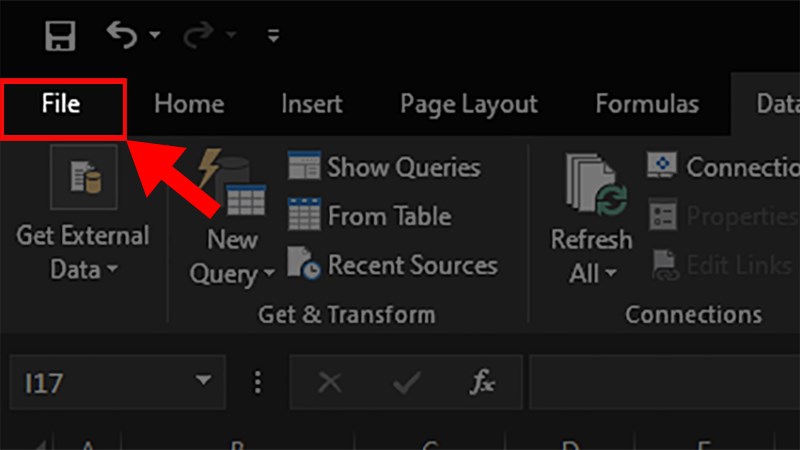The width and height of the screenshot is (800, 450).
Task: Expand the New Query dropdown arrow
Action: tap(268, 274)
